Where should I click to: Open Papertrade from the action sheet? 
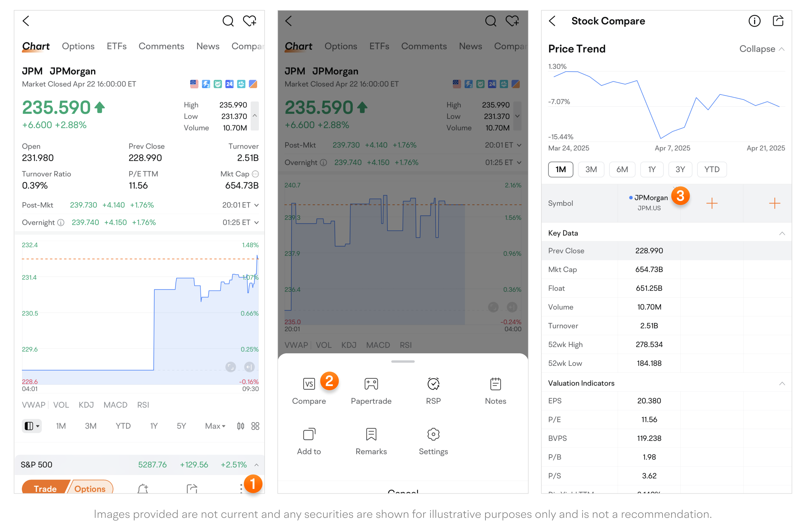(x=371, y=384)
